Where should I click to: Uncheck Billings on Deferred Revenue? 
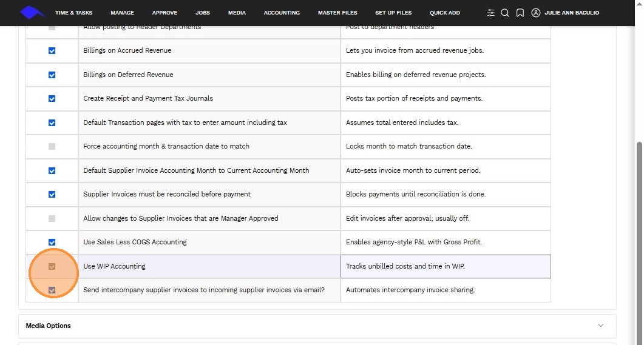pos(52,75)
